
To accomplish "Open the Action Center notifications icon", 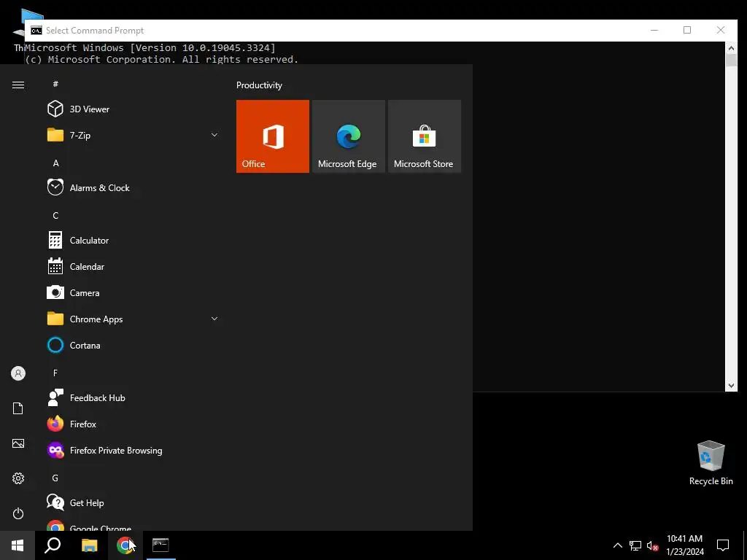I will [723, 545].
